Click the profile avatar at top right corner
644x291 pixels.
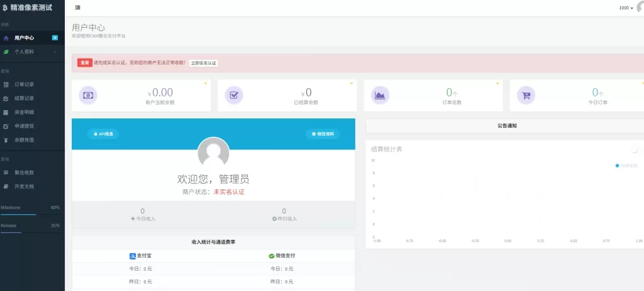coord(640,7)
